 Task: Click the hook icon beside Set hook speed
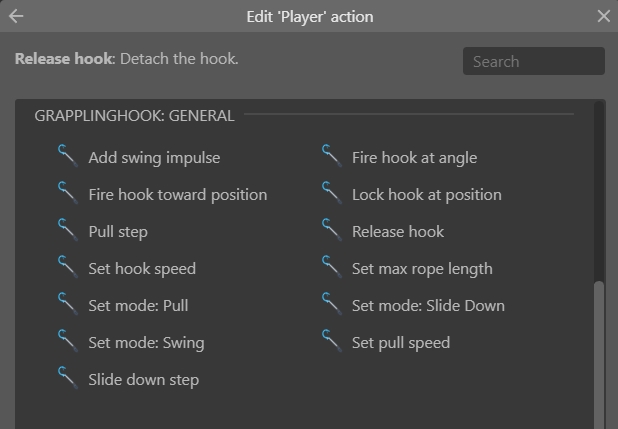click(x=68, y=267)
